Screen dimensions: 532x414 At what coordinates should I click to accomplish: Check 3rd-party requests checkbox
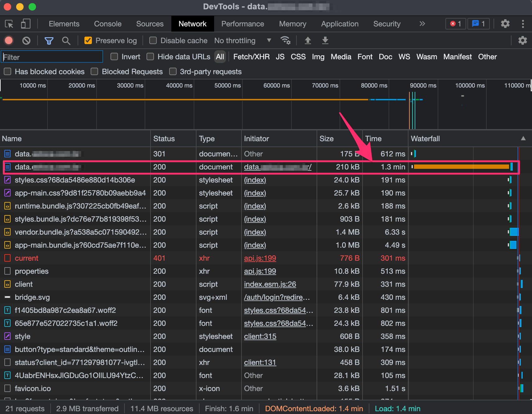(x=173, y=71)
